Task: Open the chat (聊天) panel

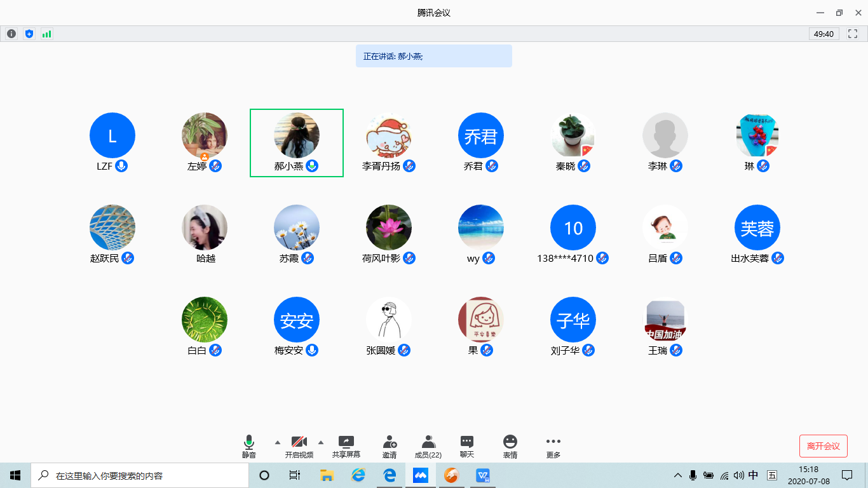Action: [x=467, y=447]
